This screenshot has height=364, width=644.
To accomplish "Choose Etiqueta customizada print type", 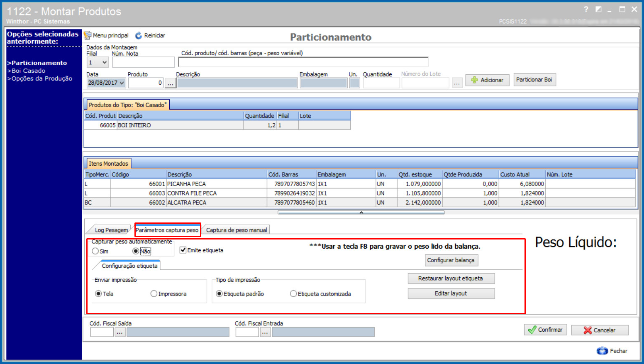I will pos(293,294).
